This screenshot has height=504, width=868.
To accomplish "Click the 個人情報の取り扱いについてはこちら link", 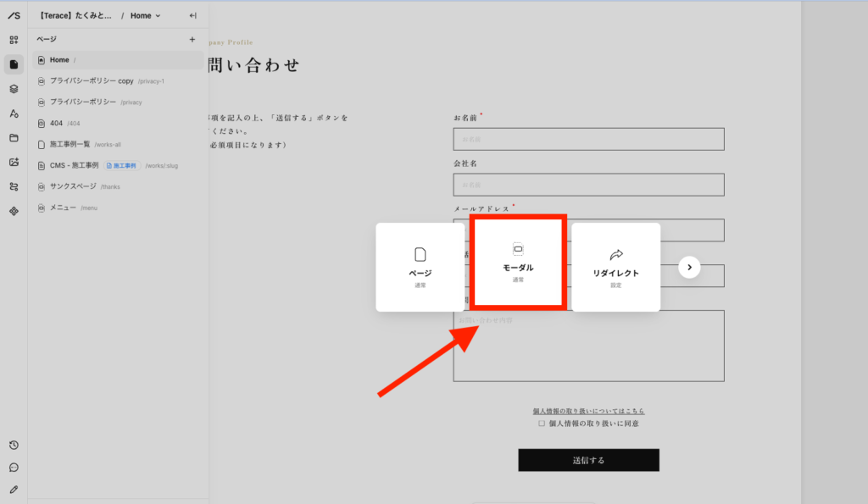I will 588,411.
